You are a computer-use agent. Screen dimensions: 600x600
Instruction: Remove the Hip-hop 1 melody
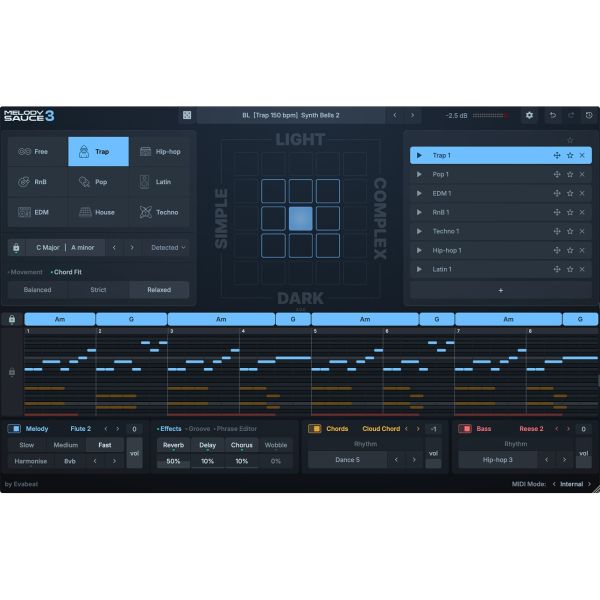(582, 250)
